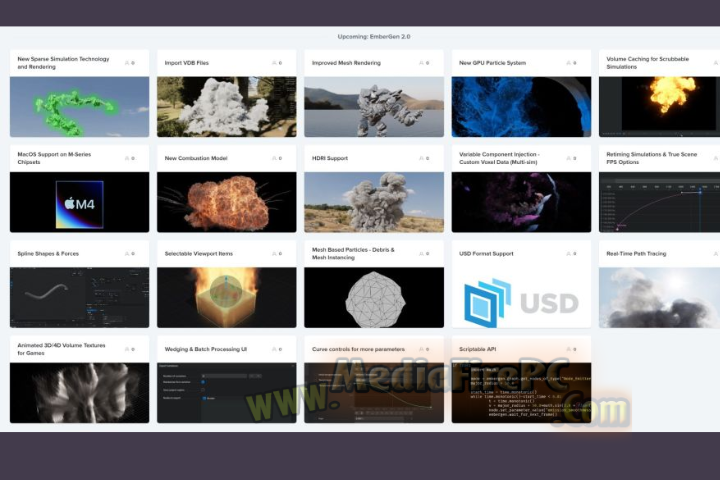Open the Selectable Viewport Items title
Screen dimensions: 720x480
[199, 254]
